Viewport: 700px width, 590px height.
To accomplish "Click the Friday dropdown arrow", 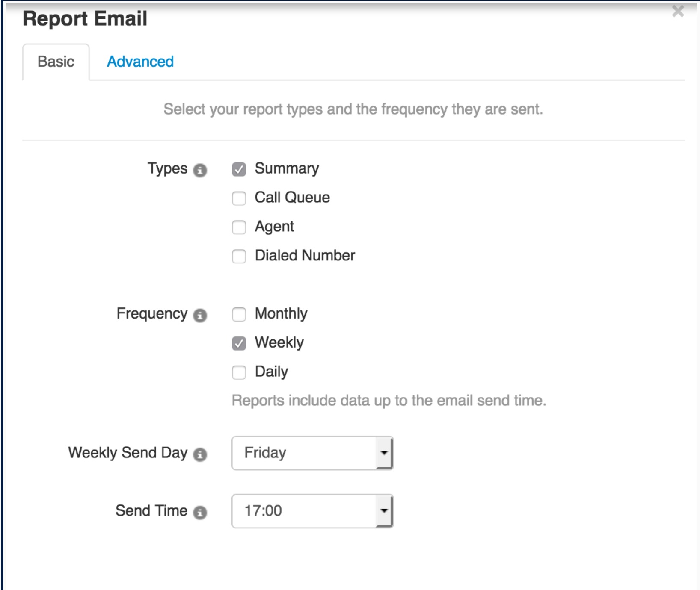I will point(384,454).
